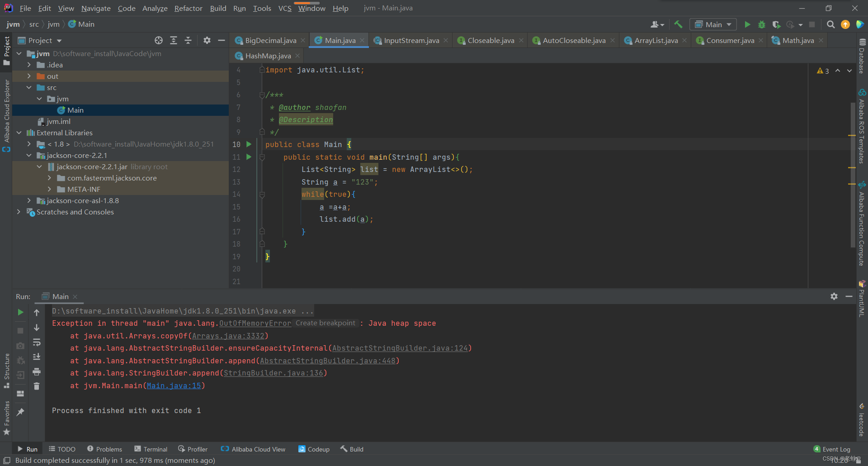Open Run panel settings gear

click(x=834, y=296)
